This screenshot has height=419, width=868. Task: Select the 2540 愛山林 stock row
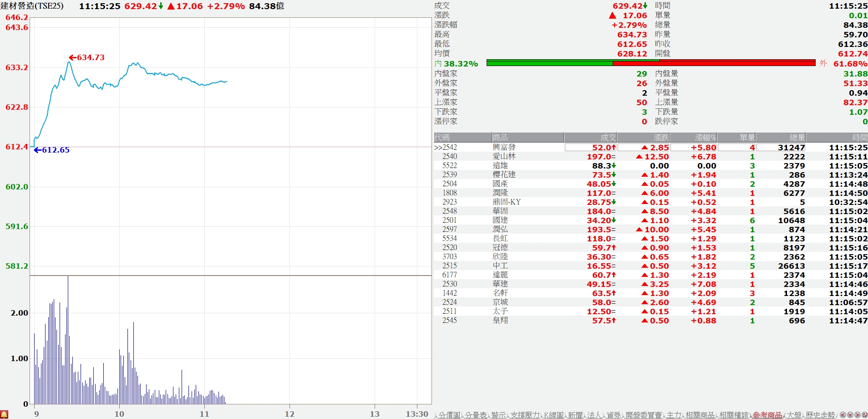tap(501, 157)
